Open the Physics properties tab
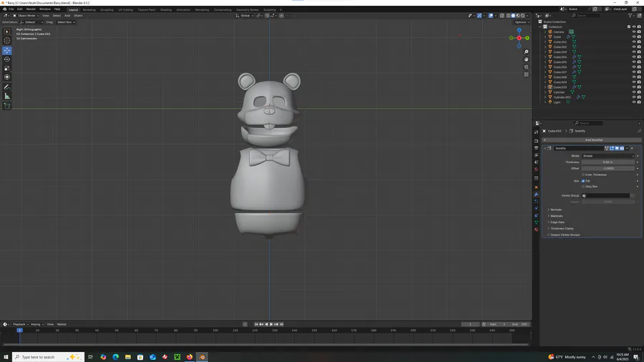 [536, 208]
